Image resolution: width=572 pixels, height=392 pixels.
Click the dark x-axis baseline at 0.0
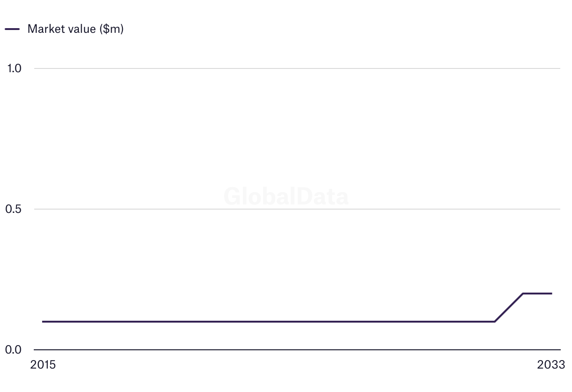coord(297,350)
